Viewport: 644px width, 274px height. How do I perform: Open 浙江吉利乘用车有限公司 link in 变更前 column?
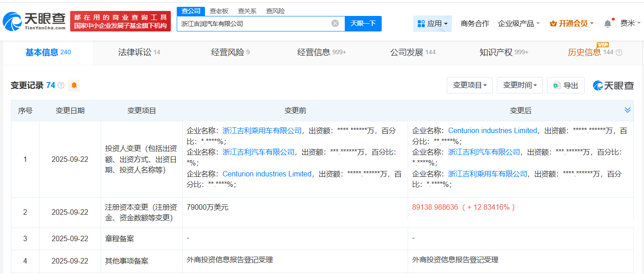262,130
